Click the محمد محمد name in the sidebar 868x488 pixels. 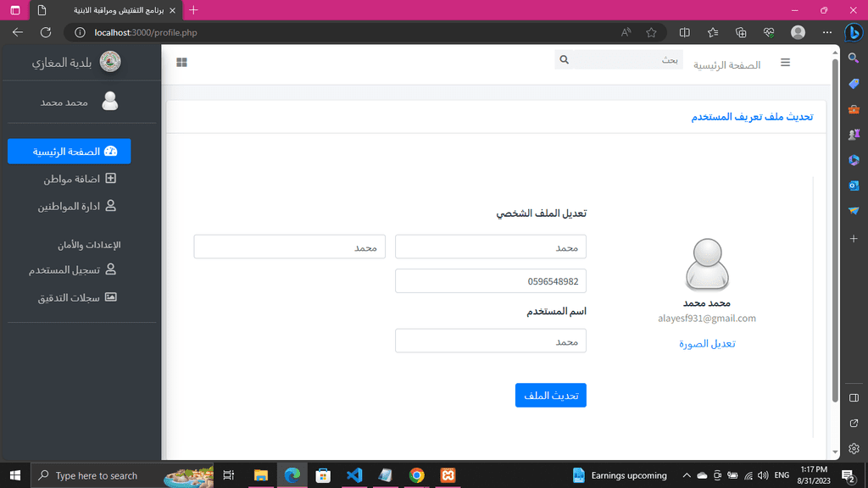click(x=64, y=103)
